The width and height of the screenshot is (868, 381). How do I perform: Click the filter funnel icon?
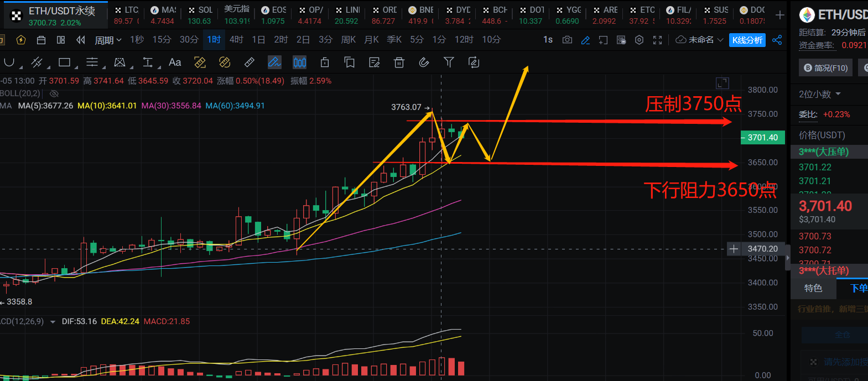click(x=449, y=62)
